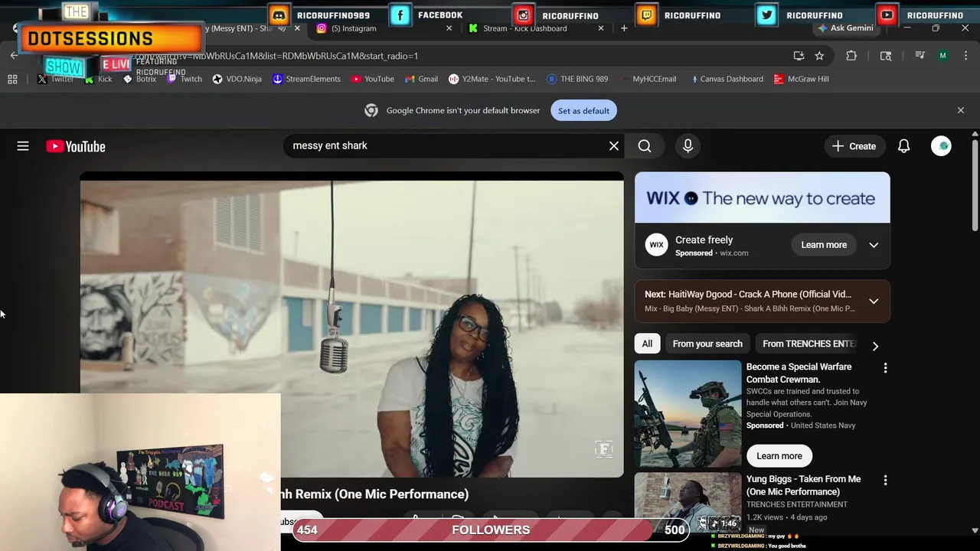
Task: Open the Botrix bookmark
Action: point(139,79)
